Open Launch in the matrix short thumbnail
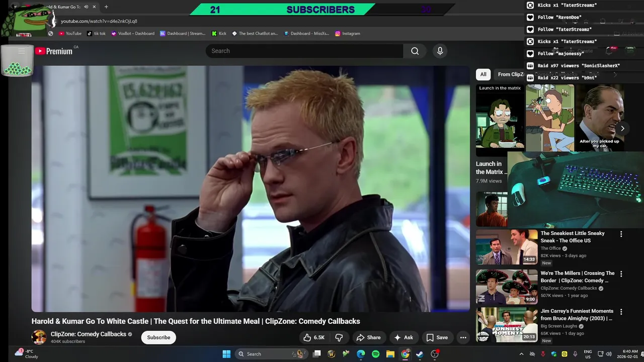 point(500,120)
